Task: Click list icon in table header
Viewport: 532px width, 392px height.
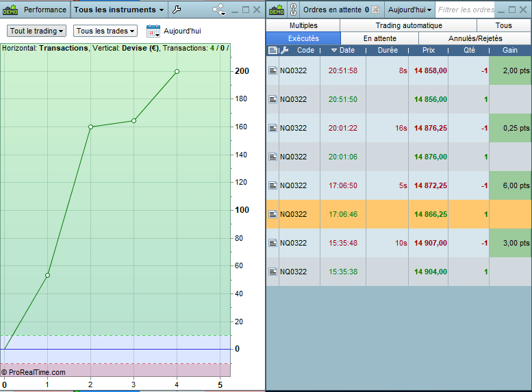Action: point(273,50)
